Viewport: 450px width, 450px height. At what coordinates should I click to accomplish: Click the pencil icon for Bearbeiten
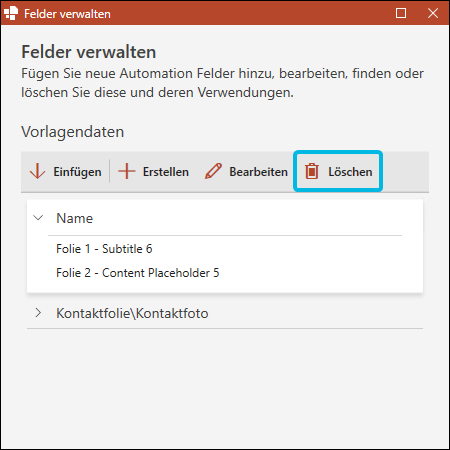tap(213, 171)
